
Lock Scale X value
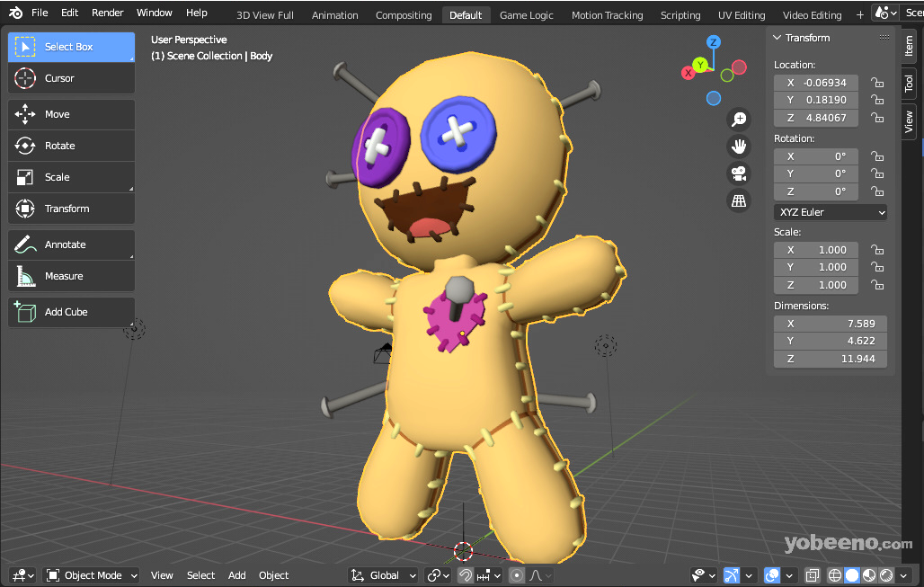click(877, 250)
